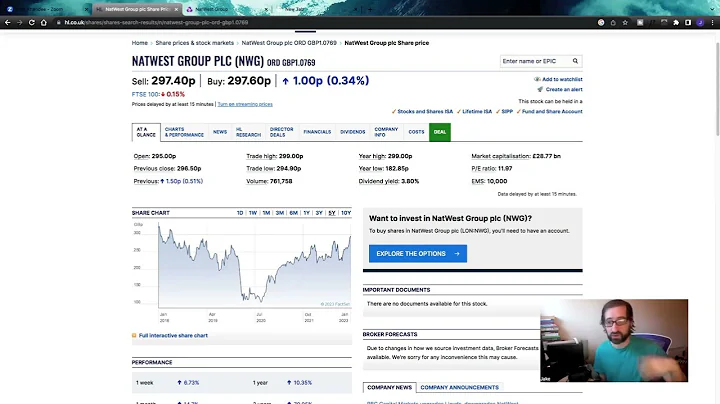720x404 pixels.
Task: Click the Market capitalisation label
Action: coord(501,156)
